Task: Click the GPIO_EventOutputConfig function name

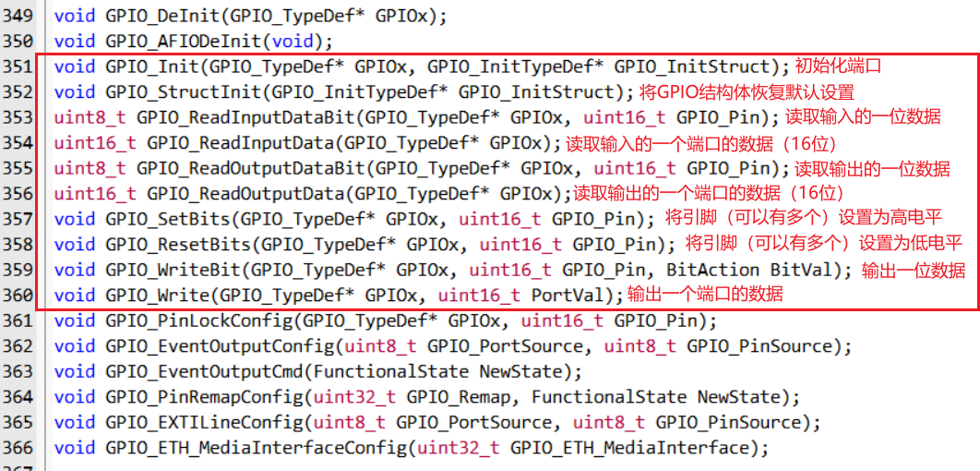Action: point(220,346)
